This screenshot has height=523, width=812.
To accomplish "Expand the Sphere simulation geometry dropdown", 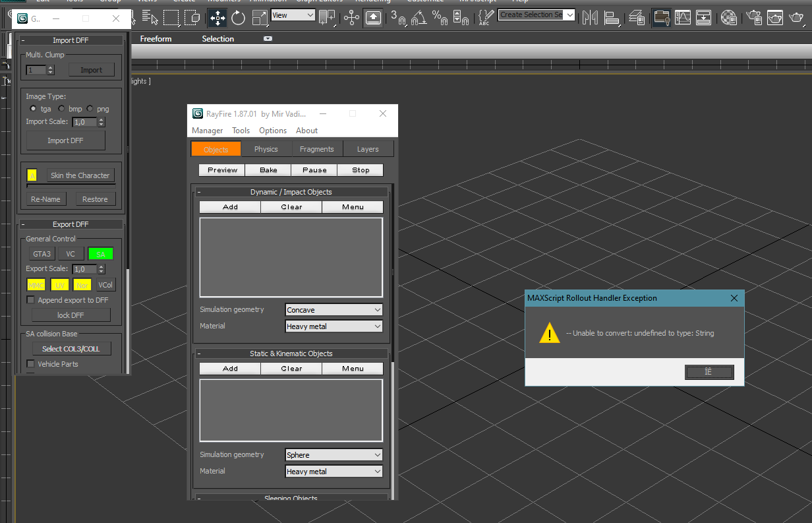I will point(334,455).
